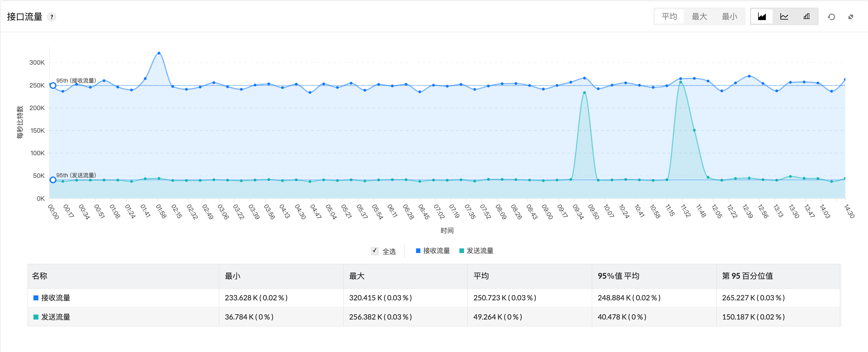Click blue swatch in 接收流量 table row
Screen dimensions: 868x352
pyautogui.click(x=36, y=298)
